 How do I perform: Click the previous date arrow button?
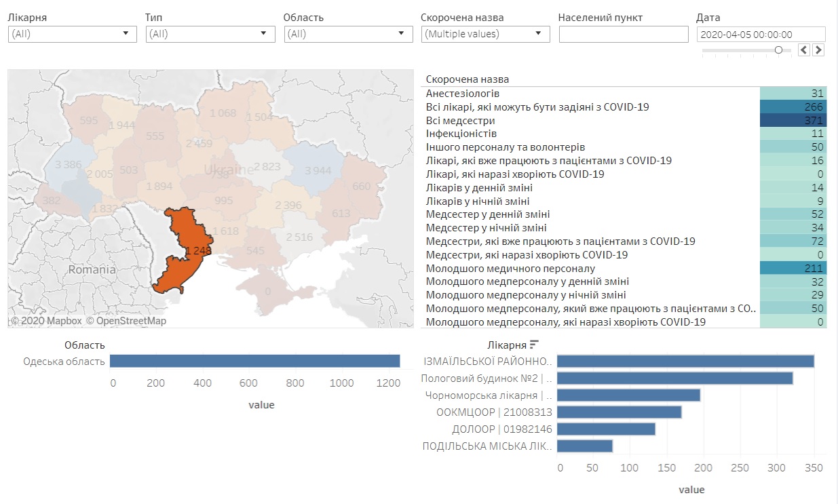point(804,50)
